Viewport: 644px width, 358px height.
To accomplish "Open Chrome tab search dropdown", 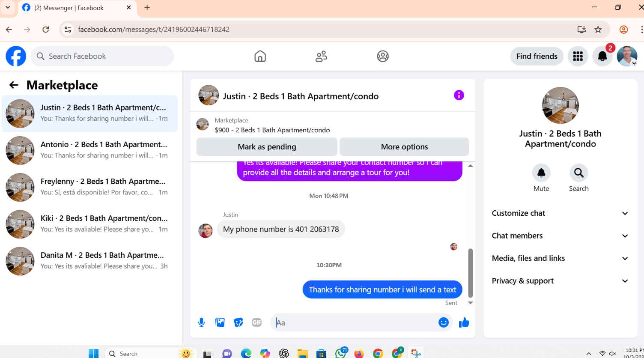I will 8,8.
